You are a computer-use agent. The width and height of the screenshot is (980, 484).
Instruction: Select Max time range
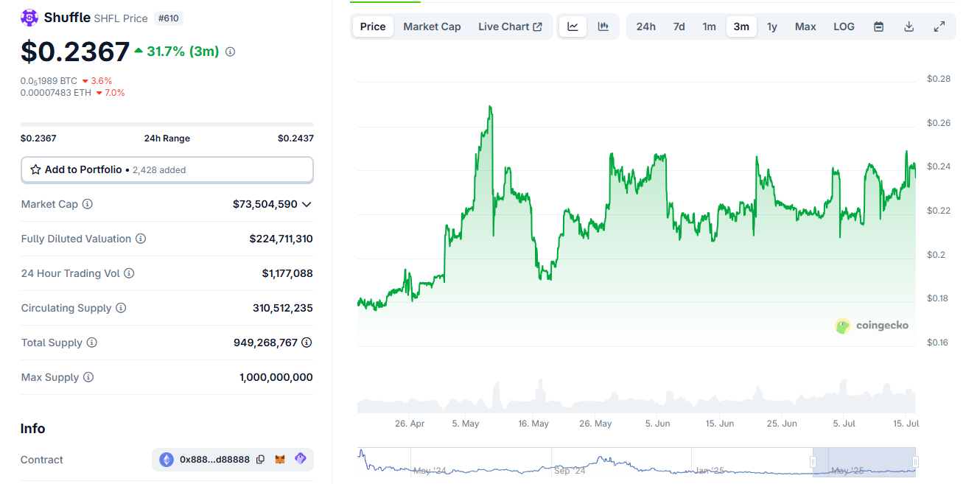point(805,27)
